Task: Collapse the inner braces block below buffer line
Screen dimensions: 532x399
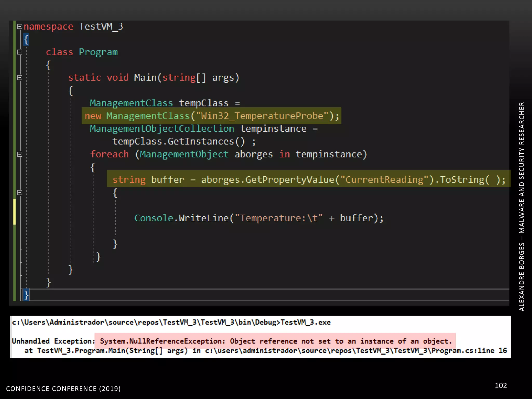Action: pyautogui.click(x=19, y=192)
